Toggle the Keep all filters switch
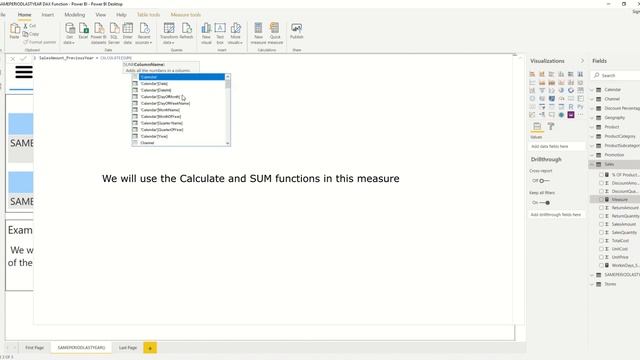This screenshot has width=640, height=360. click(544, 202)
